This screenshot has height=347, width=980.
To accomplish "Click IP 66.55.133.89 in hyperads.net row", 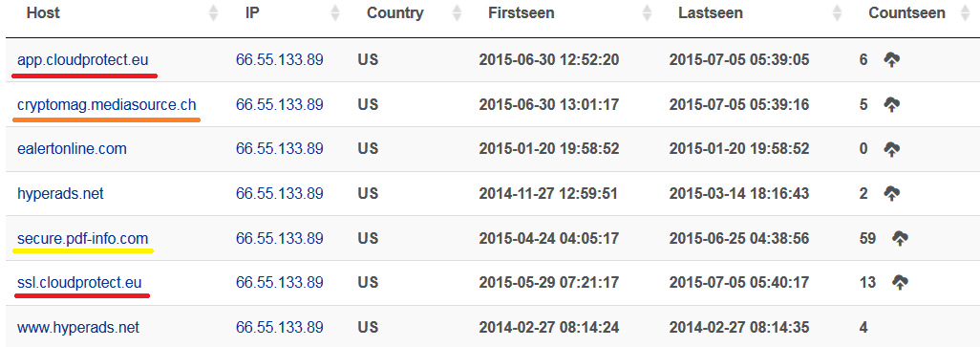I will tap(279, 194).
